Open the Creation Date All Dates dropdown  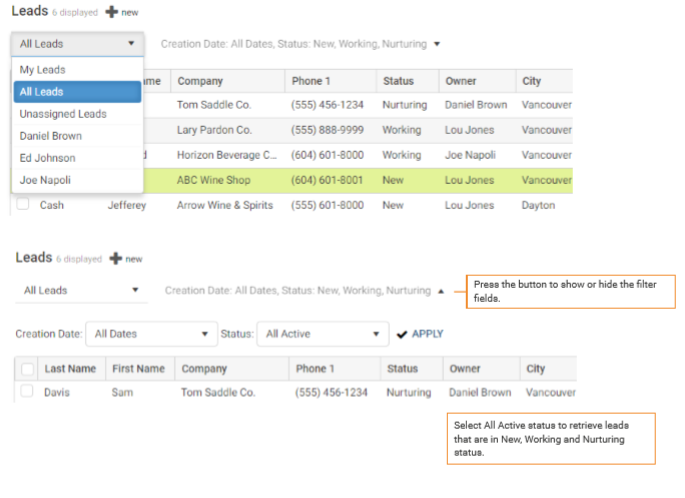click(x=151, y=334)
